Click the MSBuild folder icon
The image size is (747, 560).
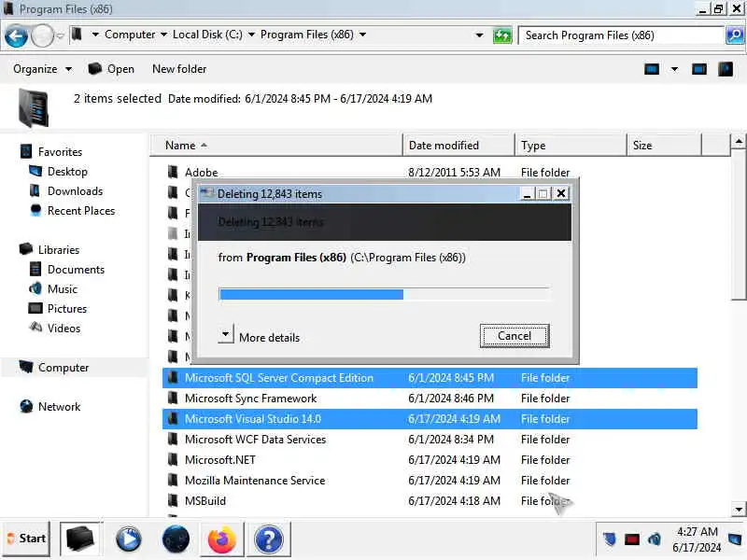[x=173, y=500]
